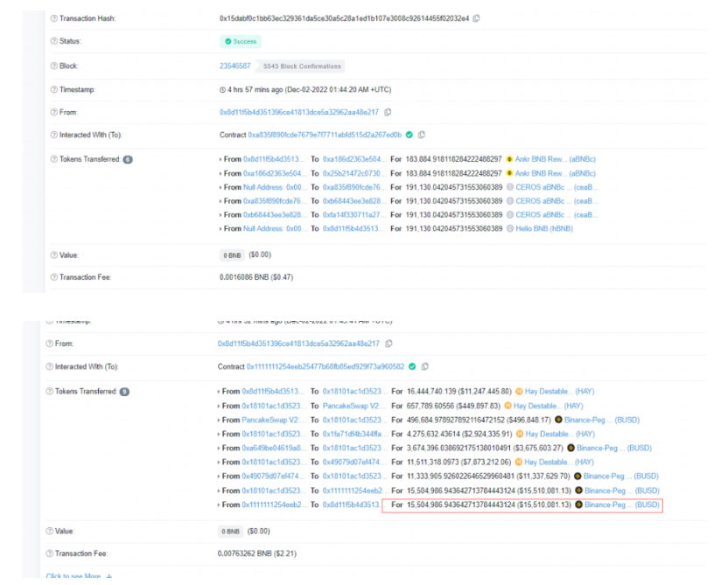
Task: Click HAY token icon in the 16,444,740.139 row
Action: (519, 392)
